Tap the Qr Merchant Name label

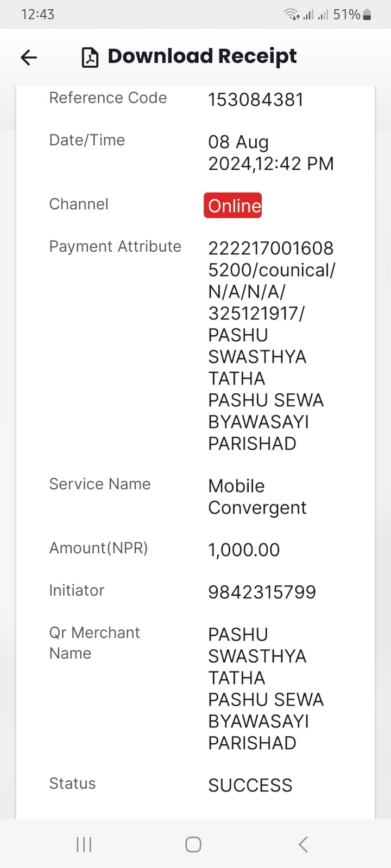point(94,643)
